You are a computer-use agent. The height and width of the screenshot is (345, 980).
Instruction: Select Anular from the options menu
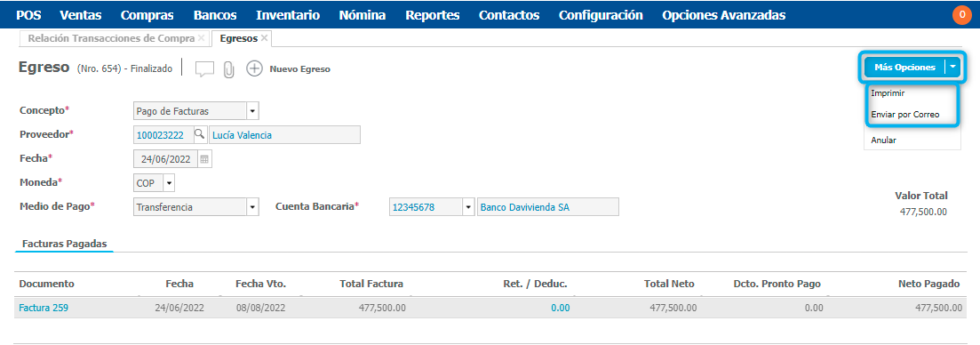(883, 140)
